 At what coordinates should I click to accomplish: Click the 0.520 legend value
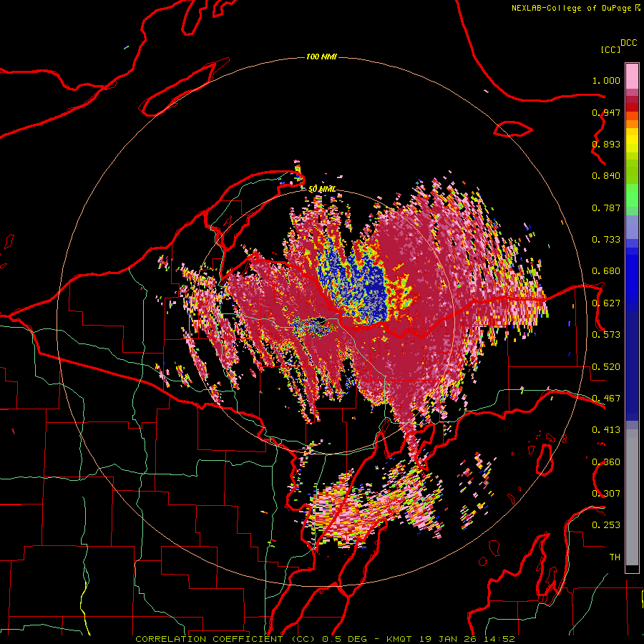pos(606,367)
